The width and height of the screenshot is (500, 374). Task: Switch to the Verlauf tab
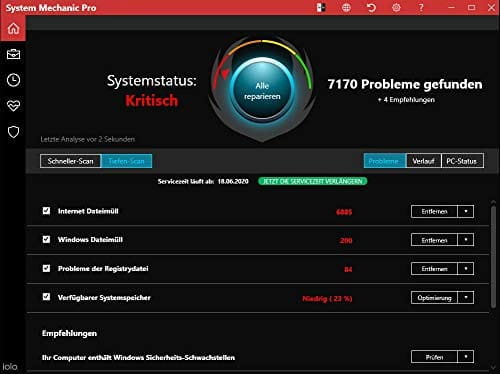423,161
